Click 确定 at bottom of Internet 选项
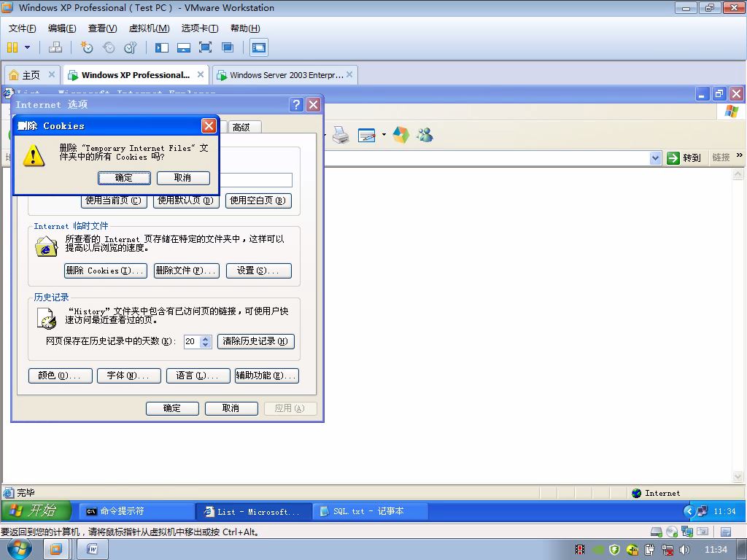This screenshot has height=560, width=747. [x=172, y=408]
